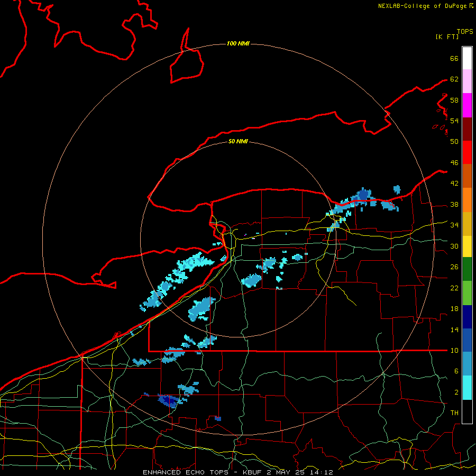Click the '14' legend value

click(454, 329)
